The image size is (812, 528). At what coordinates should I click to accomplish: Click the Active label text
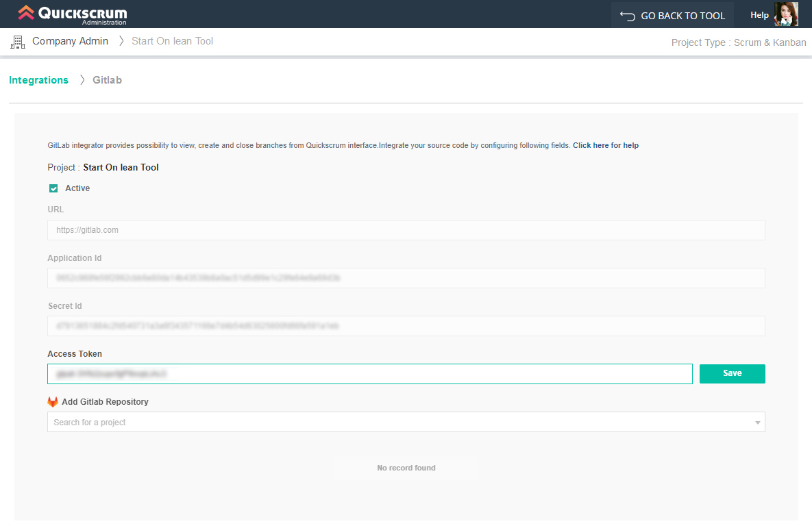tap(77, 188)
